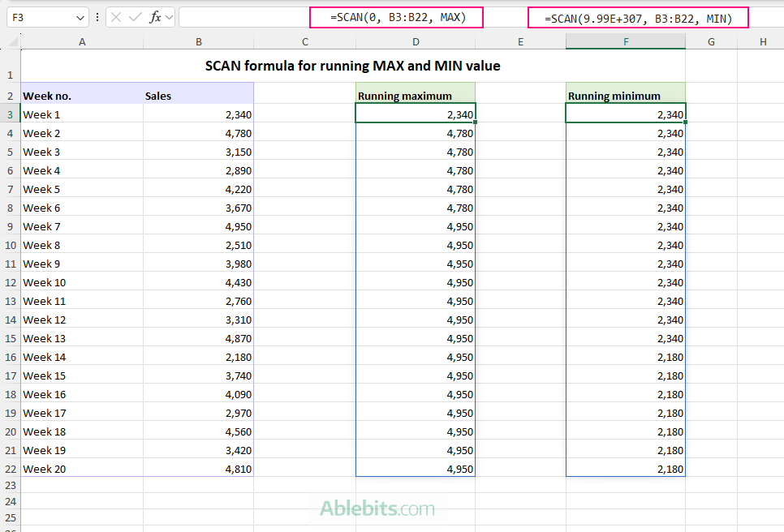This screenshot has height=532, width=784.
Task: Select the sales value 4,090 for Week 16
Action: coord(199,394)
